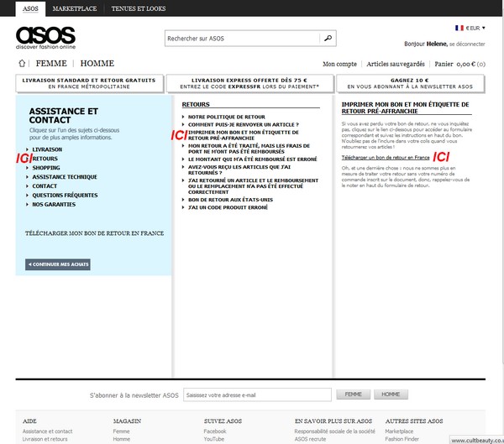The image size is (504, 444).
Task: Go to Mon compte
Action: (339, 64)
